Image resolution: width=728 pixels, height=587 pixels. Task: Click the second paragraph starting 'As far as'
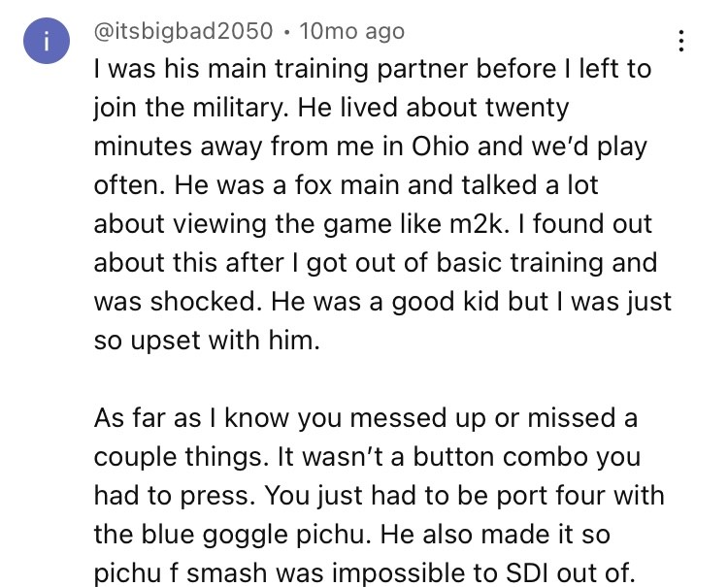click(x=379, y=495)
